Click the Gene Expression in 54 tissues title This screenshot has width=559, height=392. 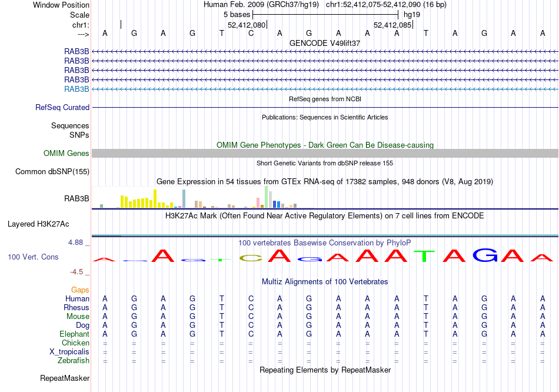tap(325, 181)
